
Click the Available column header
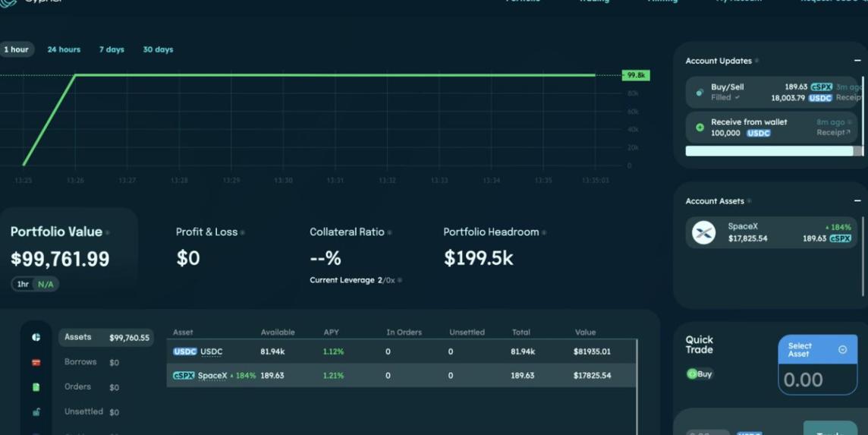coord(278,333)
